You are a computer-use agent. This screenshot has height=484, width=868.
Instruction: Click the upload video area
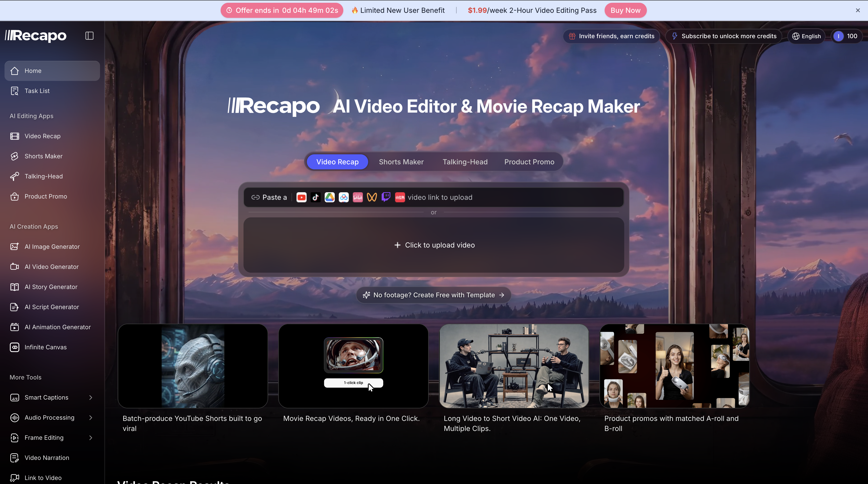click(x=434, y=245)
